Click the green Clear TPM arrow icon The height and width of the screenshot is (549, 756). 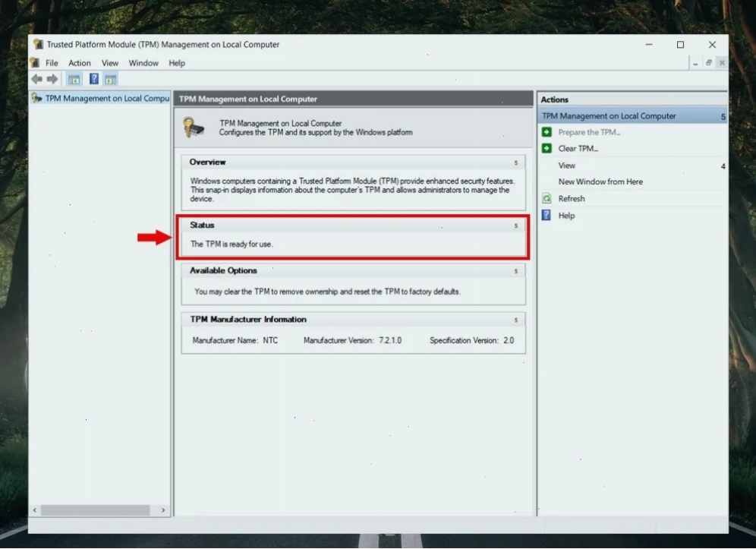tap(547, 148)
